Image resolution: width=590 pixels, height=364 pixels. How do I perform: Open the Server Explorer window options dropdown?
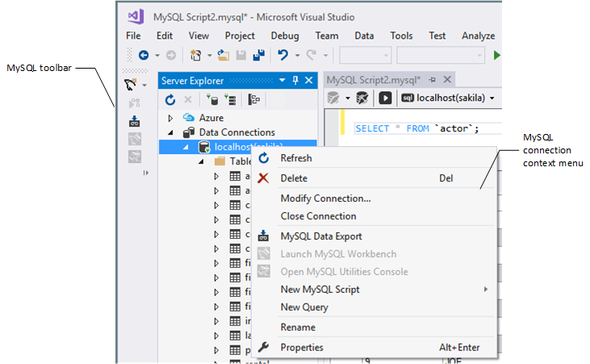tap(282, 80)
